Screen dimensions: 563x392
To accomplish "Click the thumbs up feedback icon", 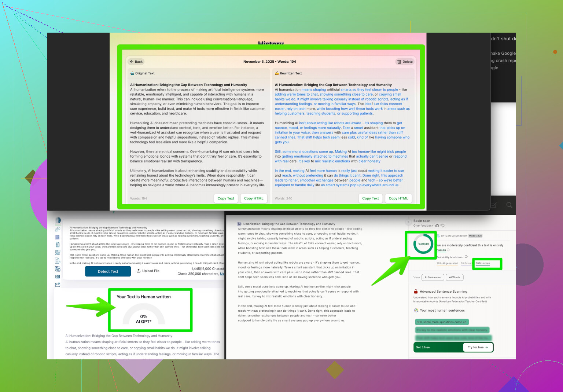I will [x=437, y=226].
